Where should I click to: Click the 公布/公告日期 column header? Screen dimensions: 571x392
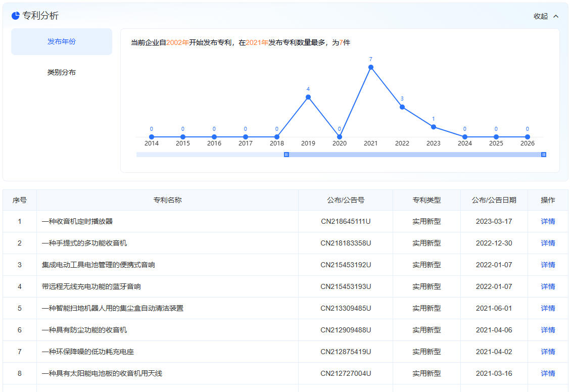494,200
